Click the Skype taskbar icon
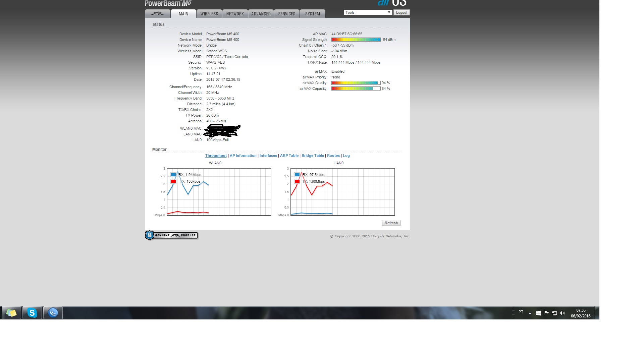 point(32,313)
